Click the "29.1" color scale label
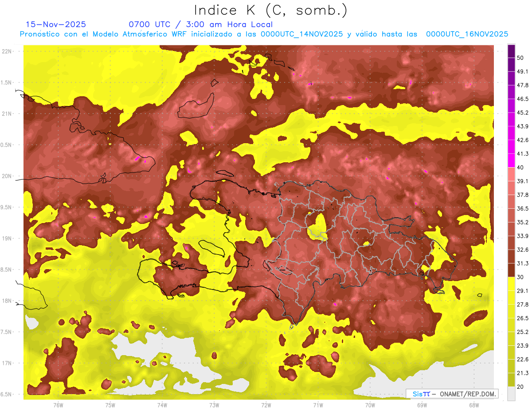 [523, 291]
